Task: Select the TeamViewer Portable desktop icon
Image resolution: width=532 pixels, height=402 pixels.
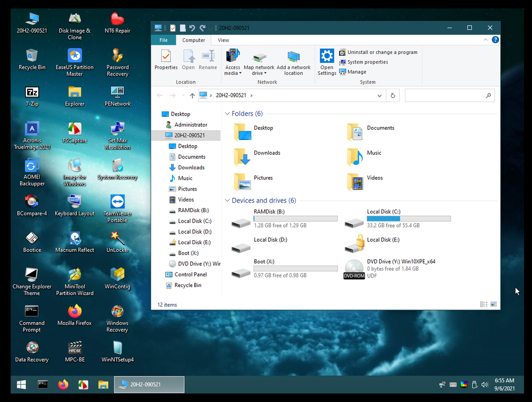Action: 118,209
